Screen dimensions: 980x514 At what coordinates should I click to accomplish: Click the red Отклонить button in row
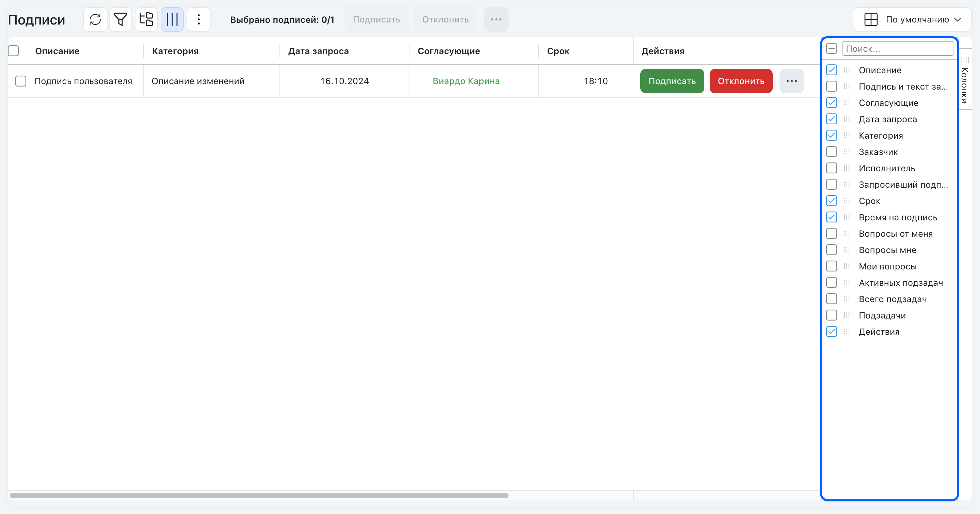(x=741, y=81)
